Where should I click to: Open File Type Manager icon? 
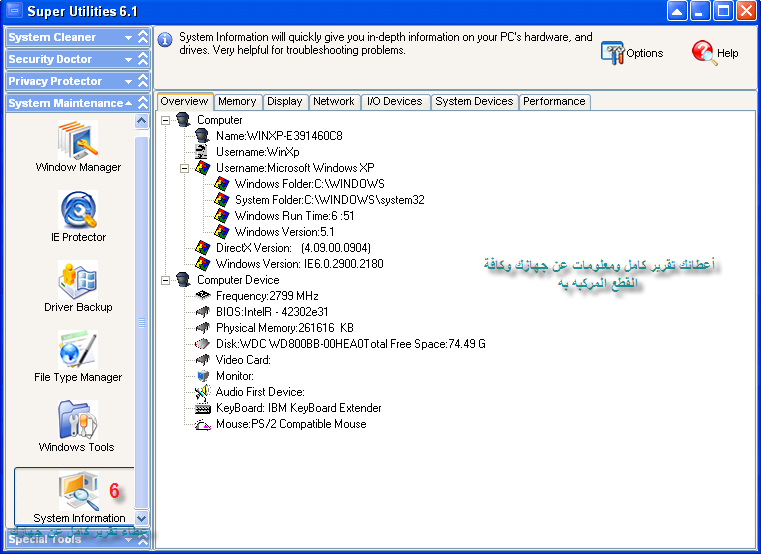[x=78, y=350]
